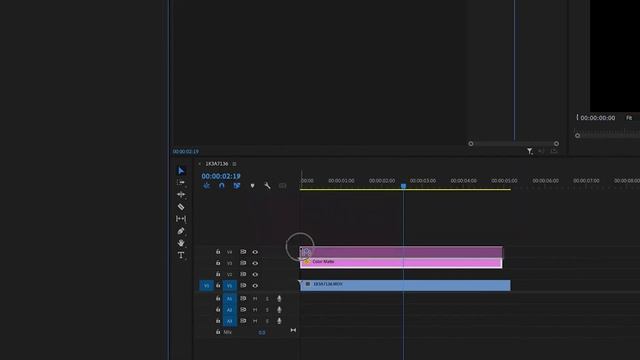Toggle V1 source patching button
640x360 pixels.
[x=207, y=285]
